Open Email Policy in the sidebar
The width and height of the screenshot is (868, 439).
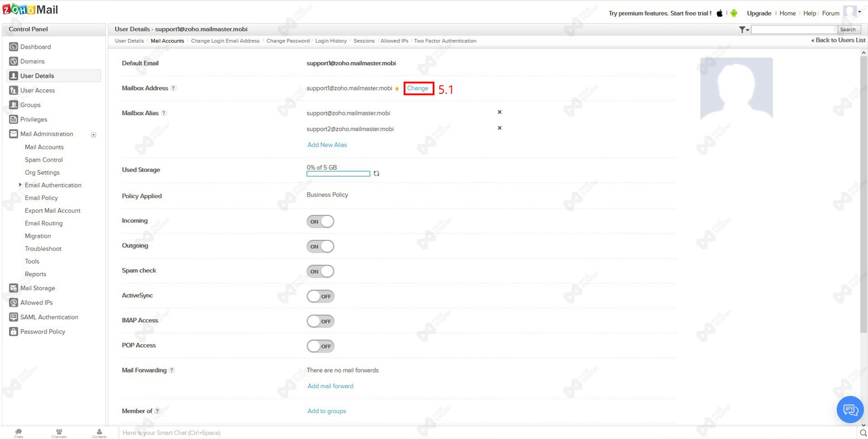[41, 198]
